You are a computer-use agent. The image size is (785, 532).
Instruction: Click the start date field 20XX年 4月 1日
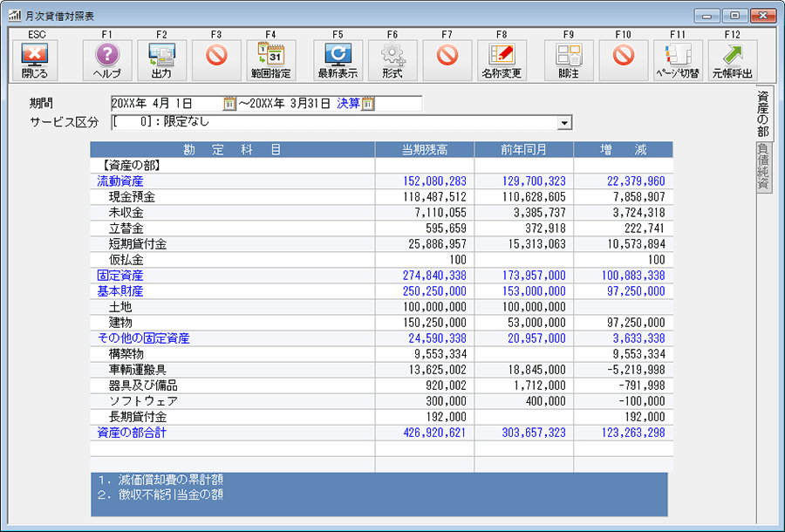152,104
